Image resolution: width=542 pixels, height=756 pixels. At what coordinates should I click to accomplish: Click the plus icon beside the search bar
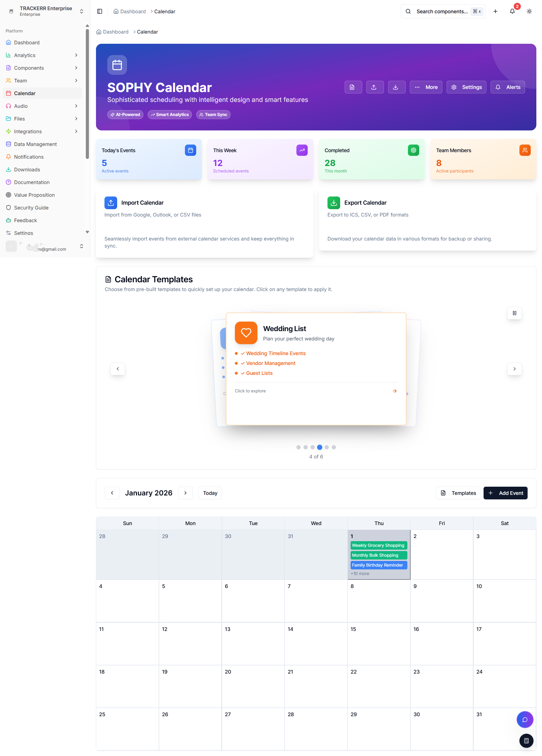(x=495, y=11)
